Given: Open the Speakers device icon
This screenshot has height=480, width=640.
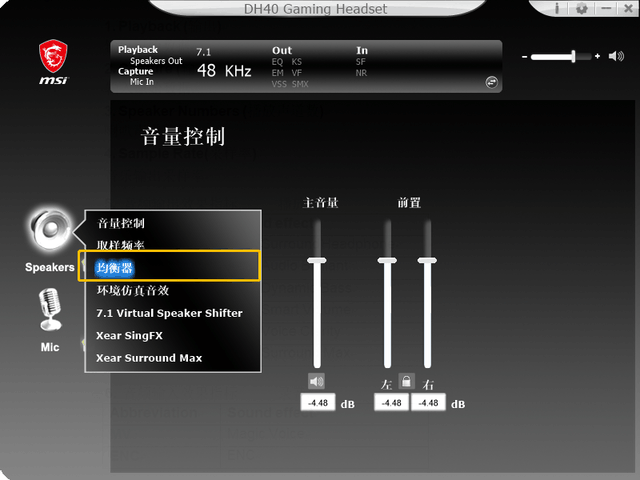Looking at the screenshot, I should (51, 229).
